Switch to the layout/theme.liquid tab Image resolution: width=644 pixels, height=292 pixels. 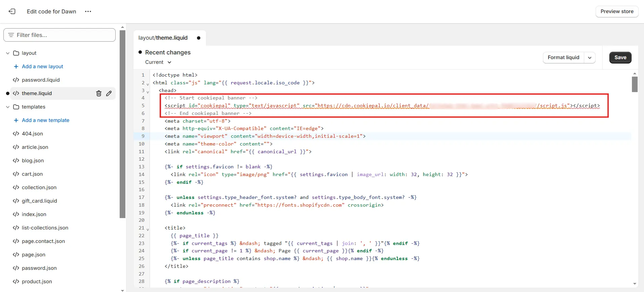pos(163,38)
